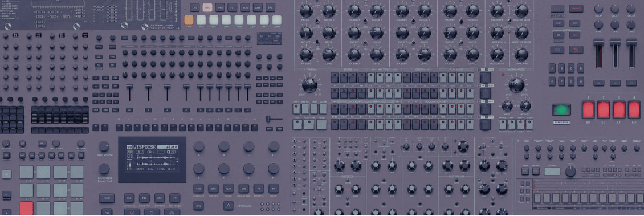This screenshot has width=644, height=216.
Task: Trigger the red BD drum pad
Action: 588,109
